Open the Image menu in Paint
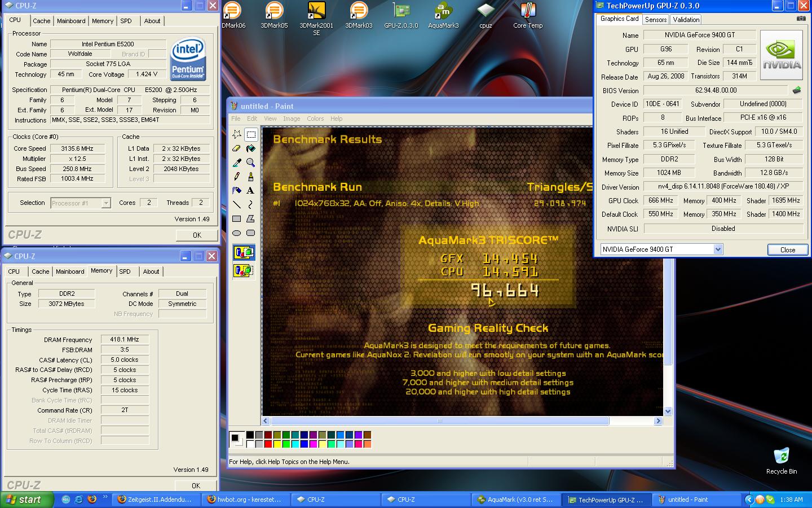Image resolution: width=812 pixels, height=508 pixels. point(292,119)
